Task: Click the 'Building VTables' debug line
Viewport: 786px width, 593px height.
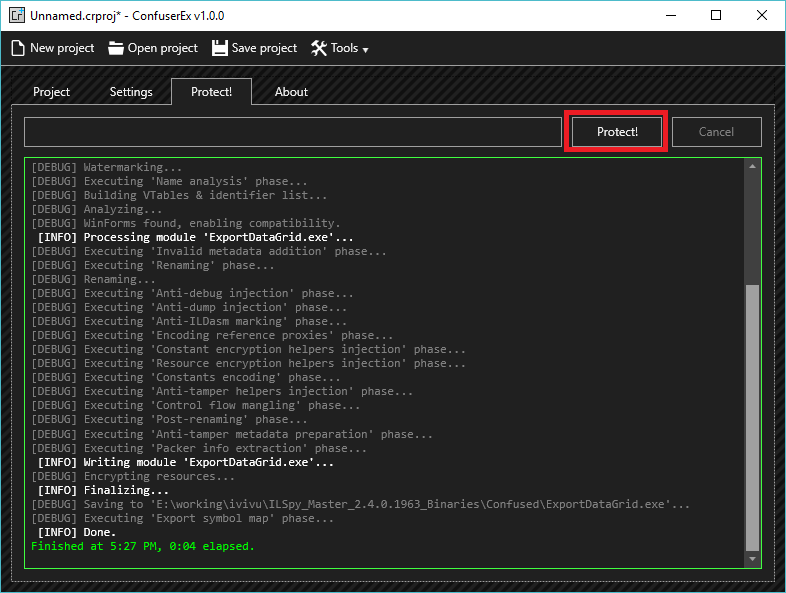Action: [x=179, y=195]
